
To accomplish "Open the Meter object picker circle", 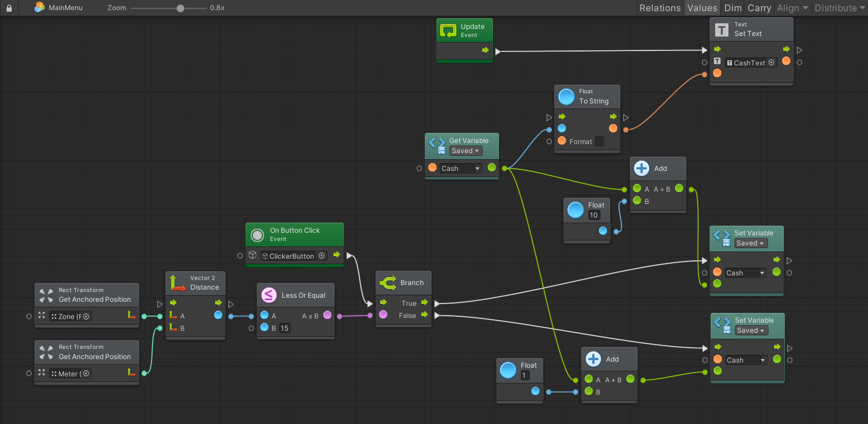I will point(86,374).
